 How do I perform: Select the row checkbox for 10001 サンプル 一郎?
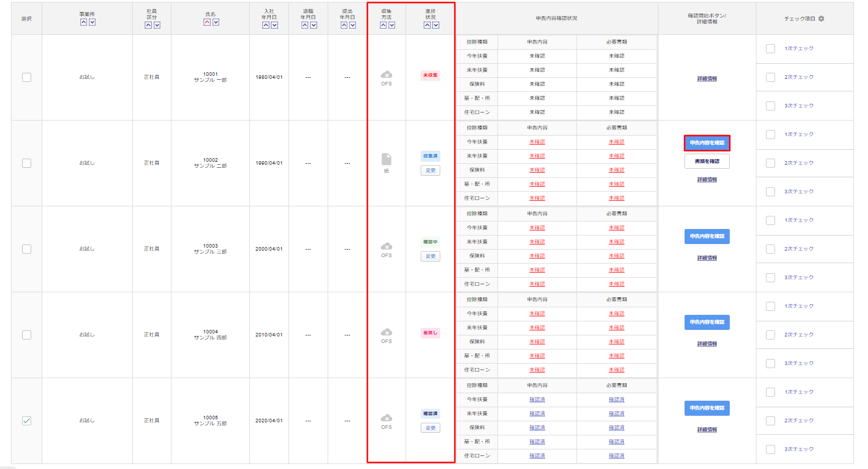[x=27, y=77]
